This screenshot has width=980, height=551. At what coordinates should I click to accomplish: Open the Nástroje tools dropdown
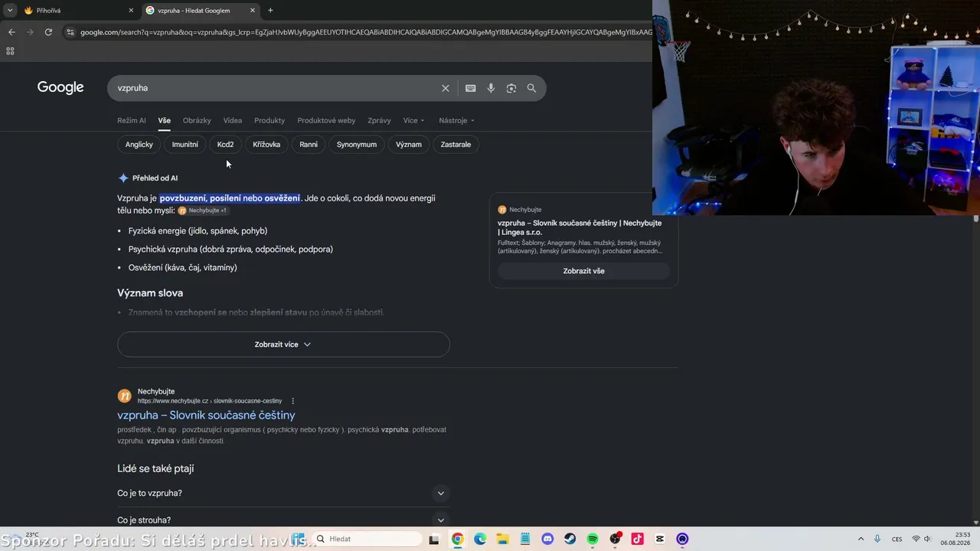456,120
